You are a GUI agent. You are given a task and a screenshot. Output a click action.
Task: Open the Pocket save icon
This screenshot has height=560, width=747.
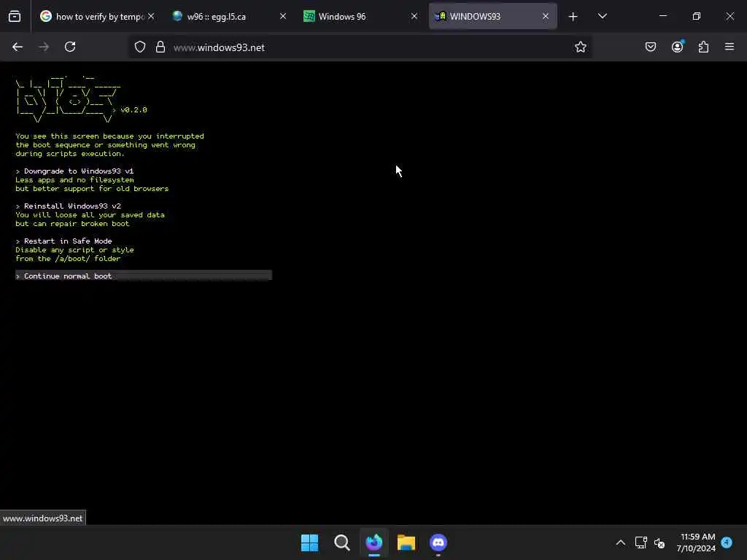(x=651, y=47)
